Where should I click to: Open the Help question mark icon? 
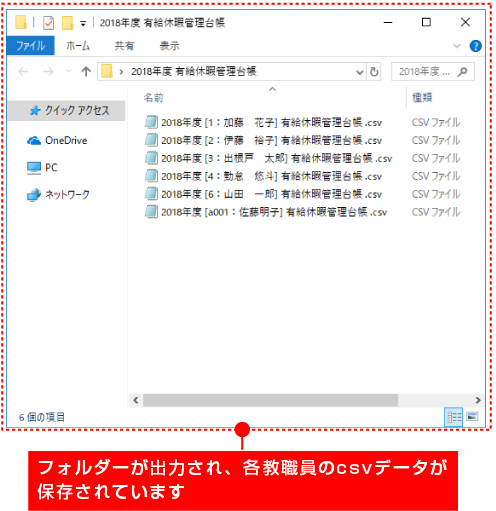pyautogui.click(x=475, y=46)
